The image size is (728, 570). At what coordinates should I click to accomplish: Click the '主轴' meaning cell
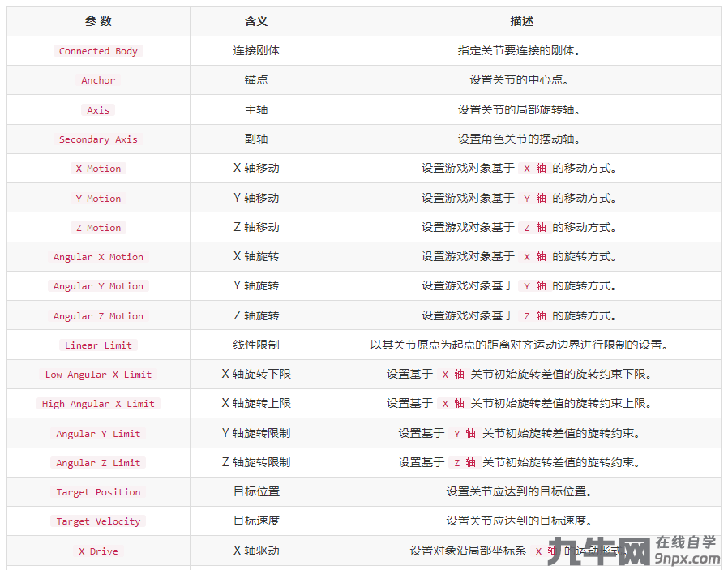point(256,109)
